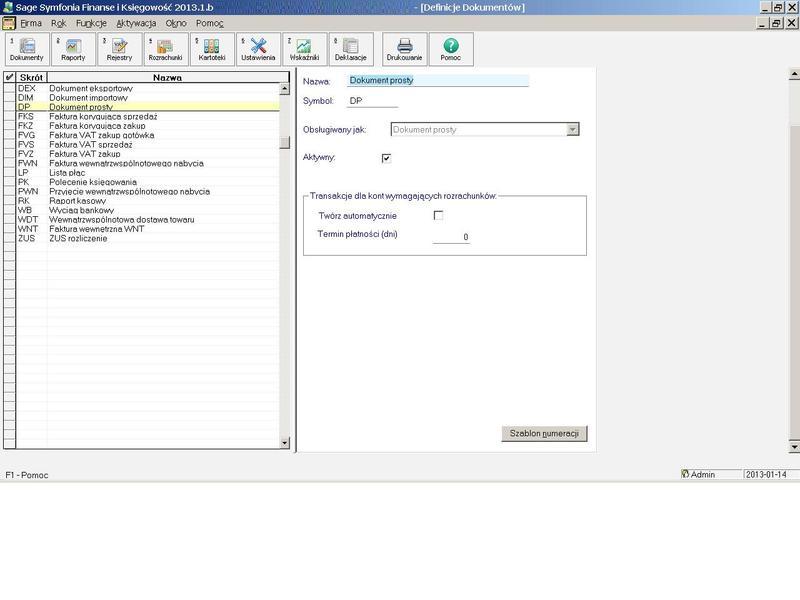Mark the DEX row selection cell
Image resolution: width=800 pixels, height=600 pixels.
[x=10, y=88]
